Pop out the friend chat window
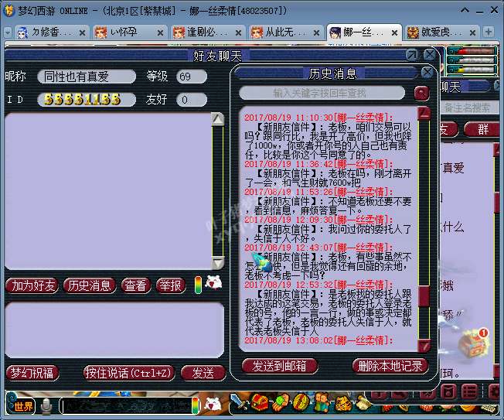 (412, 56)
